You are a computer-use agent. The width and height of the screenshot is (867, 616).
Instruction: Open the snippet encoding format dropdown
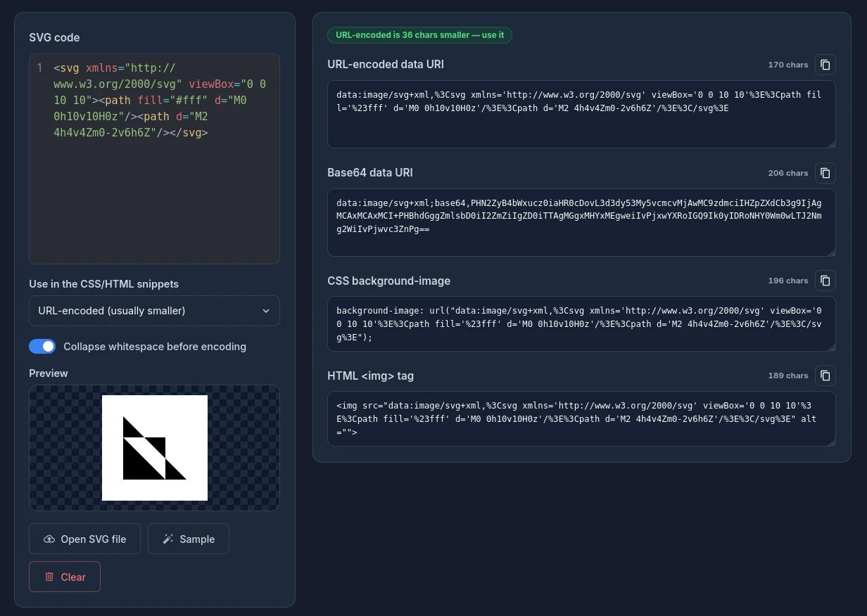coord(154,311)
